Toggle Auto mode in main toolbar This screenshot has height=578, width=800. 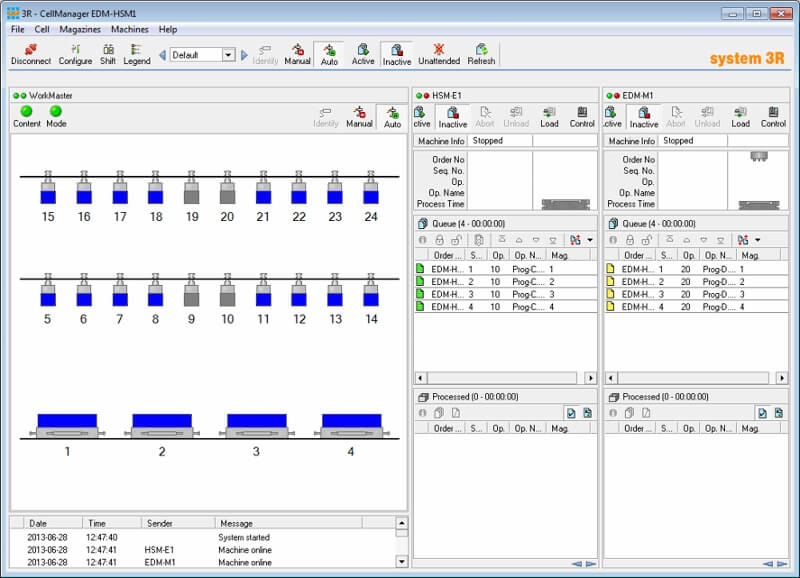pos(329,55)
